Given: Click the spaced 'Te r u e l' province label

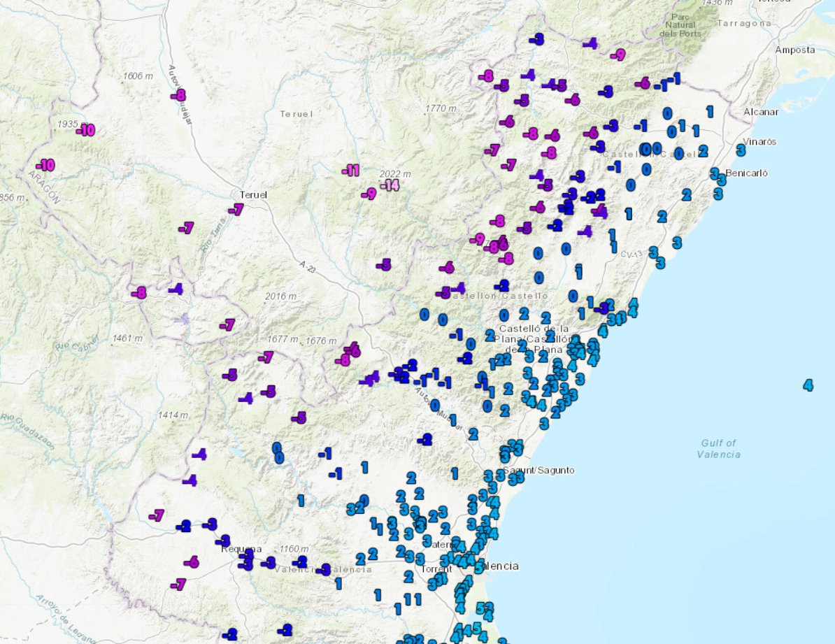Looking at the screenshot, I should click(x=297, y=114).
